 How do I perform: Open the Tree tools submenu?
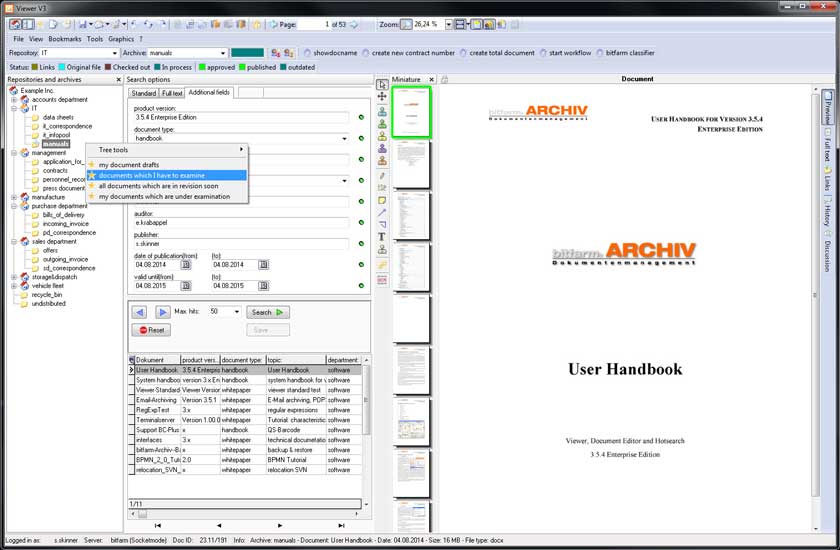(x=167, y=150)
